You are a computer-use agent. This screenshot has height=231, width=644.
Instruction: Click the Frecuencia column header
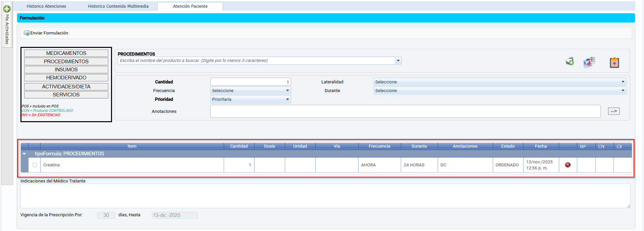(379, 146)
